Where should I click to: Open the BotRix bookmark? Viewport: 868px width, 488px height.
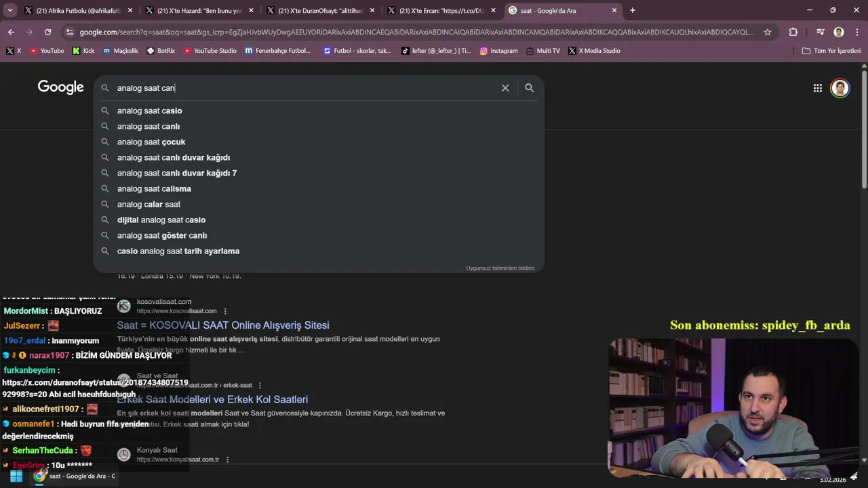click(x=161, y=51)
